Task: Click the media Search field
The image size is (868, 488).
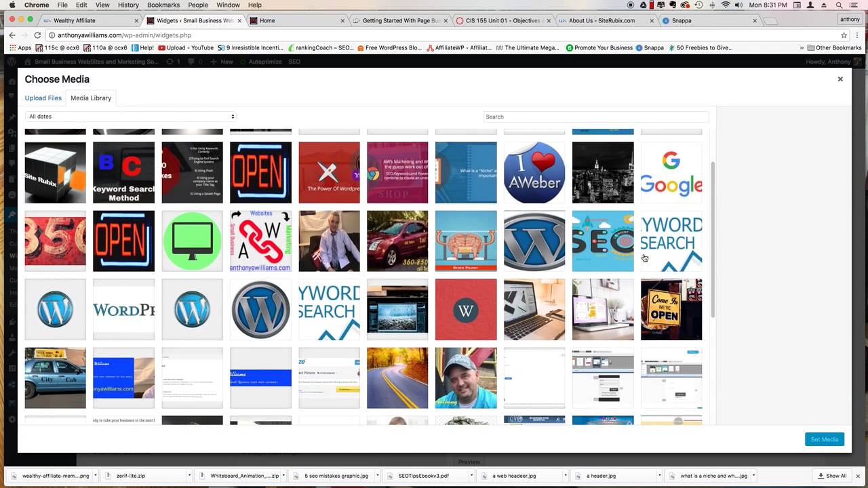Action: point(596,117)
